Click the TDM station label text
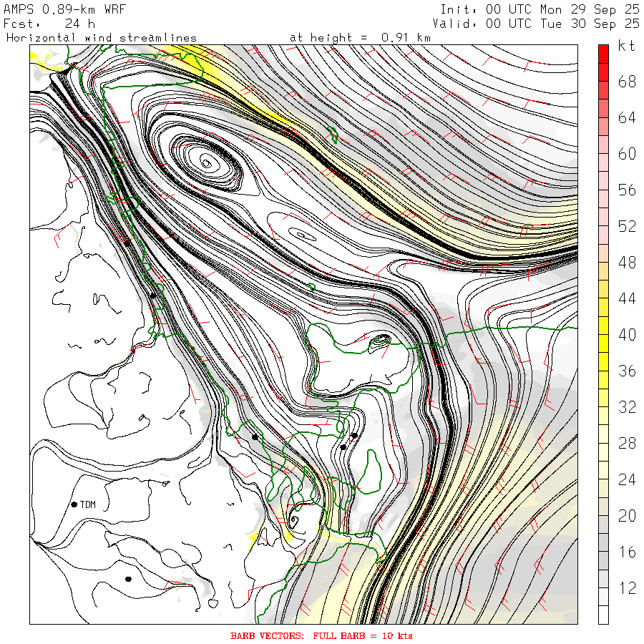Screen dimensions: 644x644 tap(88, 504)
